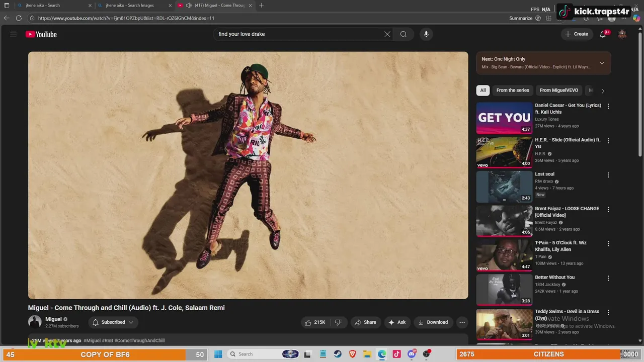Play H.E.R. Slide thumbnail
Image resolution: width=644 pixels, height=362 pixels.
pos(504,152)
